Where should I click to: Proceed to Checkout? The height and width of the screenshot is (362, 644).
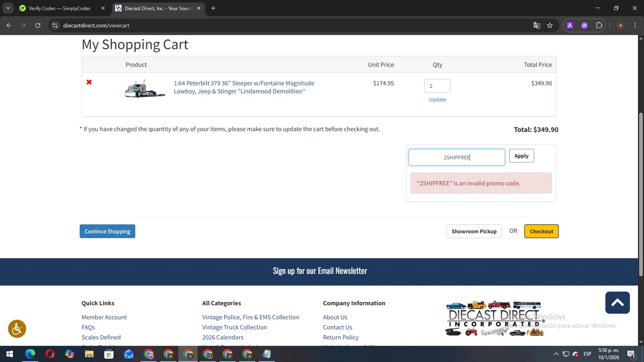point(541,231)
